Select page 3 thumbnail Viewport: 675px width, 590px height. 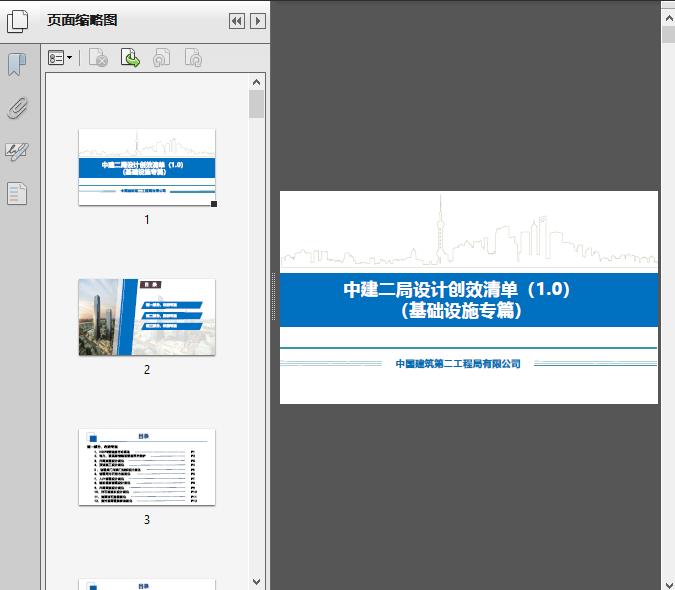(147, 467)
